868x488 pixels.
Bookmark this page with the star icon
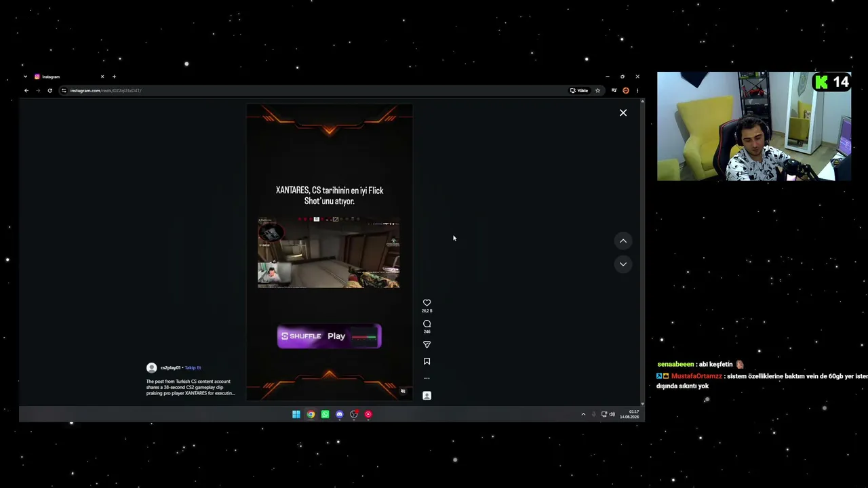pos(597,90)
